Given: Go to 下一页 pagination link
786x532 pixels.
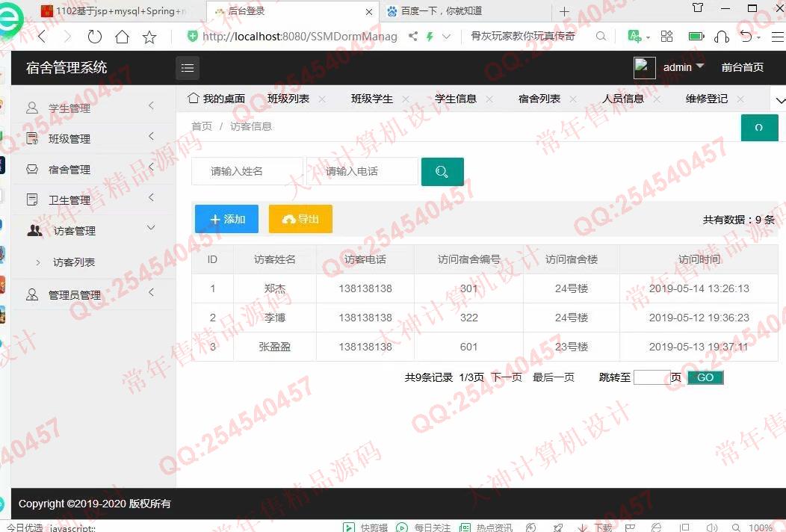Looking at the screenshot, I should pyautogui.click(x=507, y=377).
